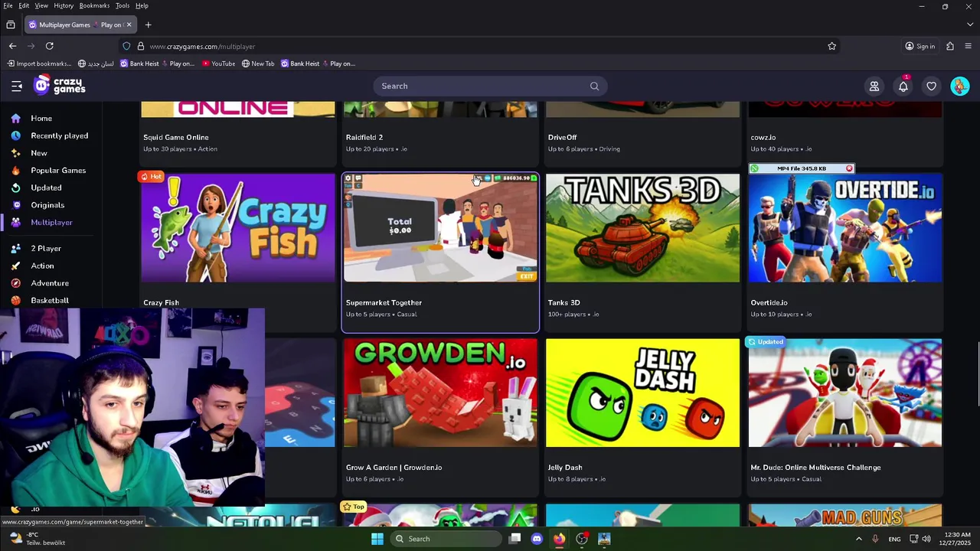The height and width of the screenshot is (551, 980).
Task: Click the DriveOff game title
Action: click(x=563, y=138)
